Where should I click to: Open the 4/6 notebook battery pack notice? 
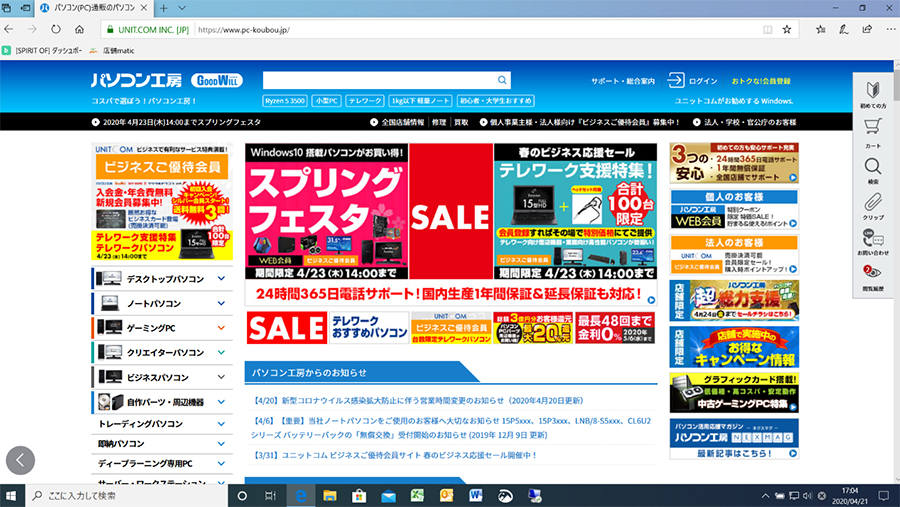point(451,428)
